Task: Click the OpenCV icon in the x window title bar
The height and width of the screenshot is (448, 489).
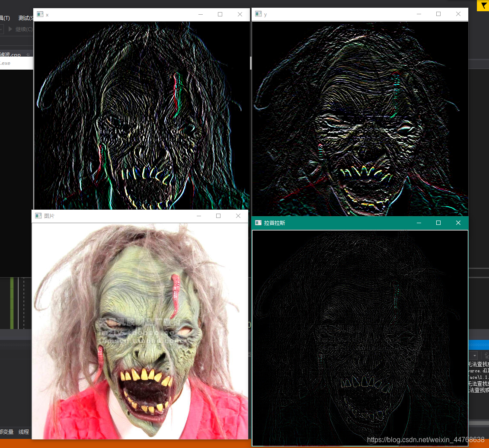Action: pos(40,14)
